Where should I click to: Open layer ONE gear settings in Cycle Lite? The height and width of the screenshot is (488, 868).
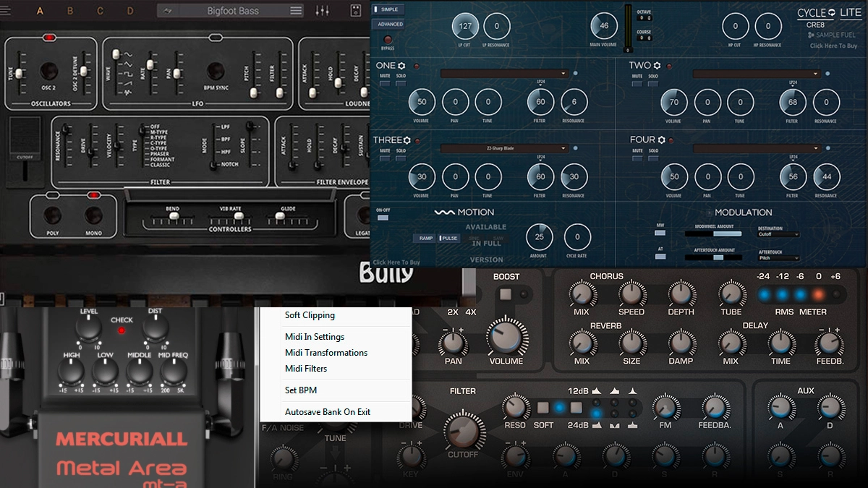point(401,66)
